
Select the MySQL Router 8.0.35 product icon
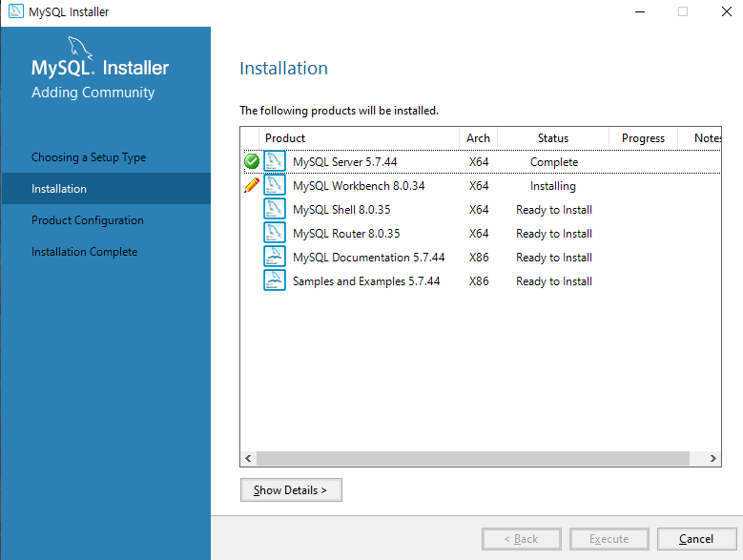[275, 233]
